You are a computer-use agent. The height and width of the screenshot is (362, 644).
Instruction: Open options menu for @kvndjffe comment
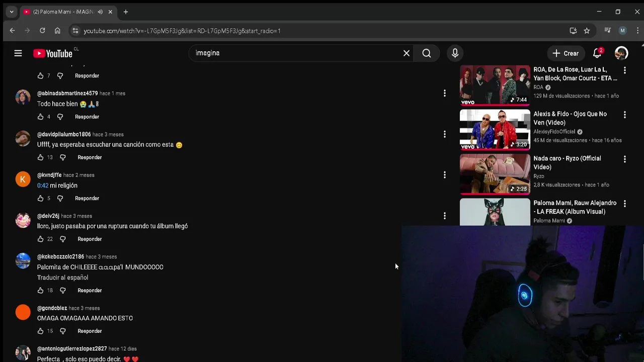pyautogui.click(x=444, y=175)
